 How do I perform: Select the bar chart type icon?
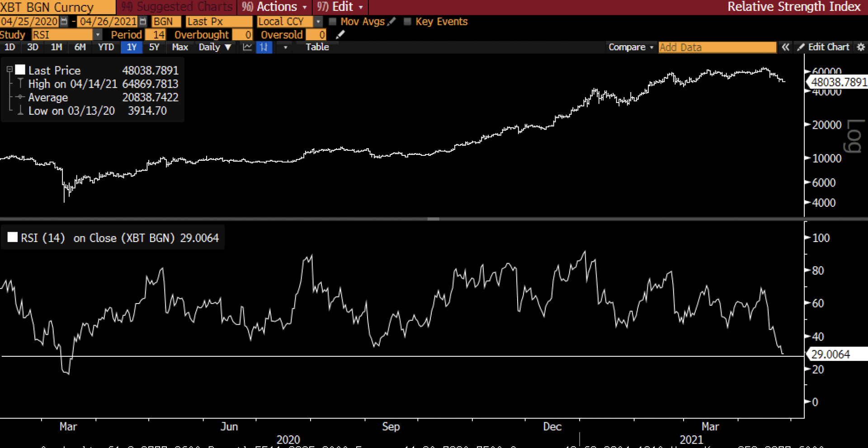click(264, 47)
